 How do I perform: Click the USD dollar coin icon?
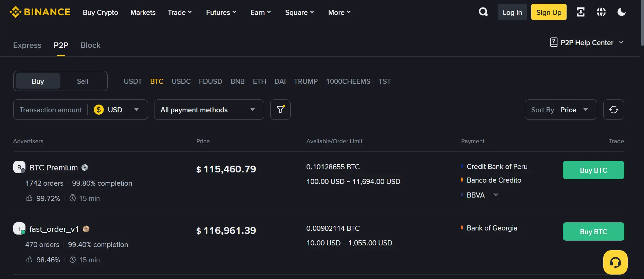click(99, 110)
